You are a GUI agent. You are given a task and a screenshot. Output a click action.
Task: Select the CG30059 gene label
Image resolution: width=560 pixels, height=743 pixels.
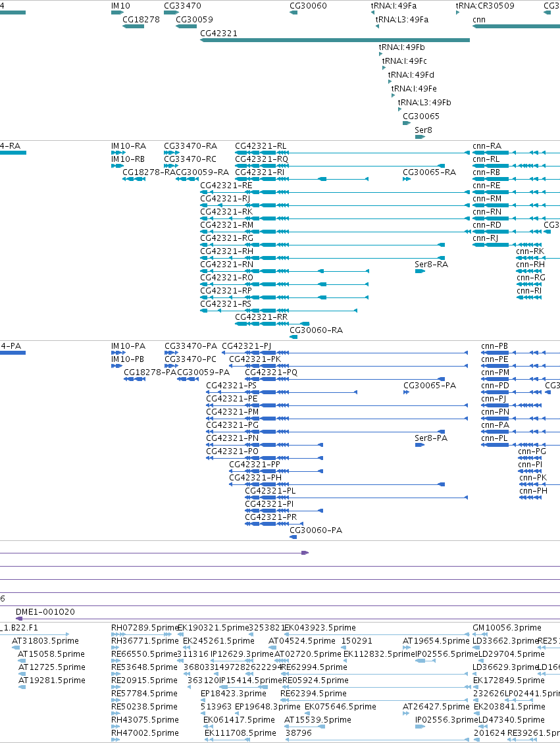pyautogui.click(x=194, y=20)
